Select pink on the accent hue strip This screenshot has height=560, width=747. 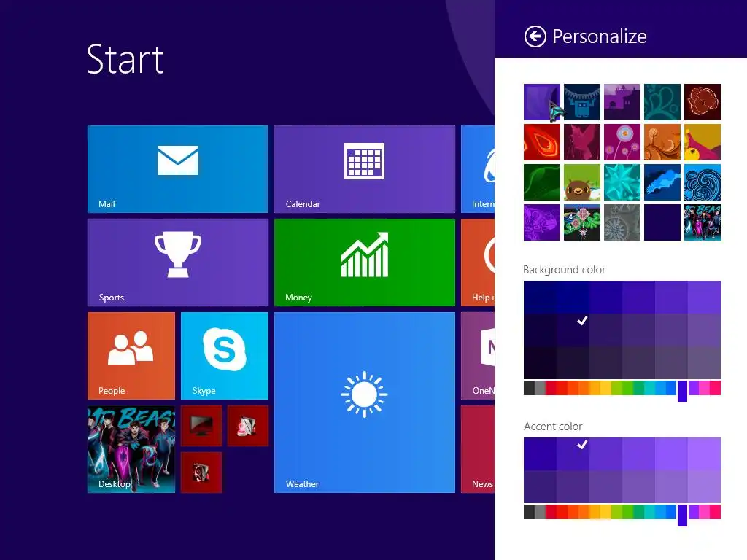tap(704, 512)
